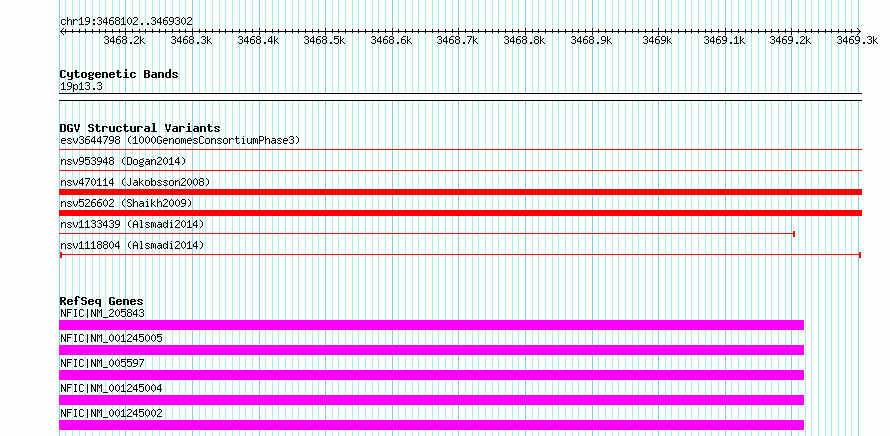Click the nsv526602 (Shaikh2009) label
This screenshot has width=890, height=436.
[x=126, y=203]
